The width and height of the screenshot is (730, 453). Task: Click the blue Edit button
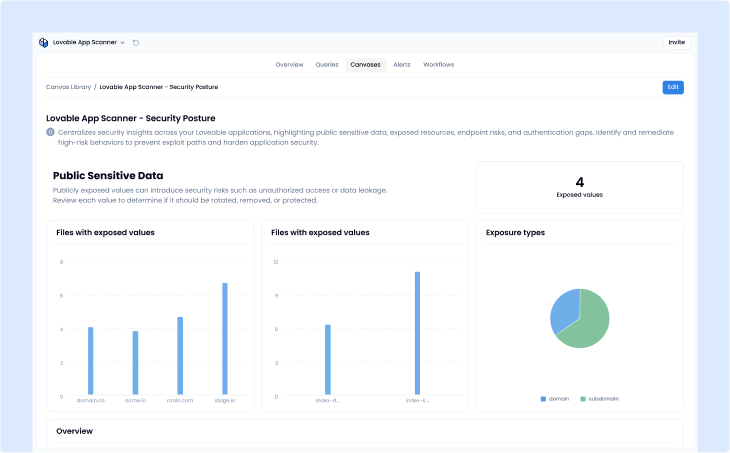[673, 87]
